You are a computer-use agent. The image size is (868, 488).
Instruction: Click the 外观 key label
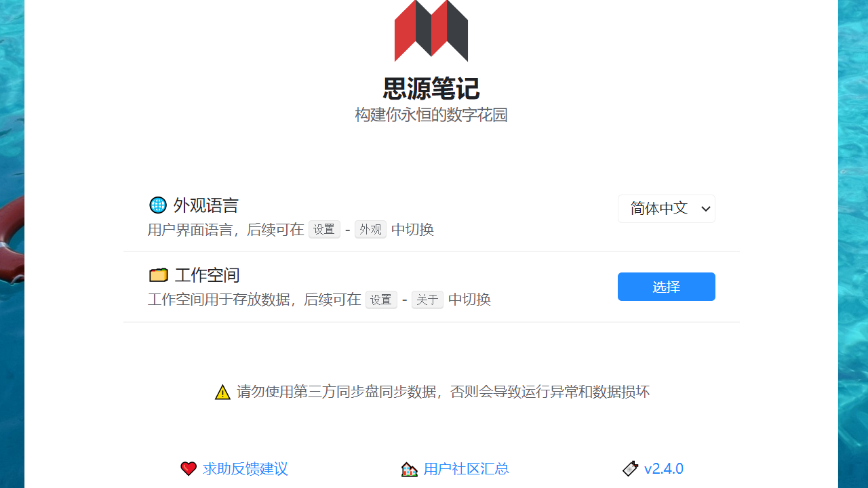[370, 230]
